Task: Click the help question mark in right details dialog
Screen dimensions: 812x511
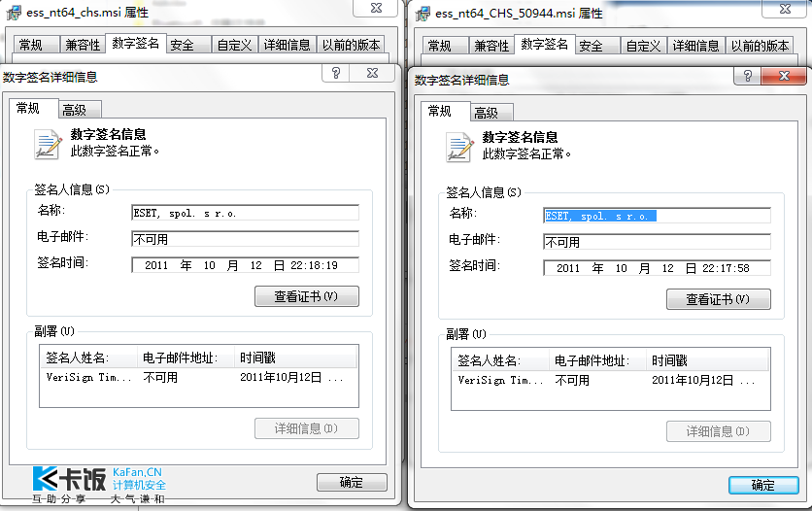Action: 747,76
